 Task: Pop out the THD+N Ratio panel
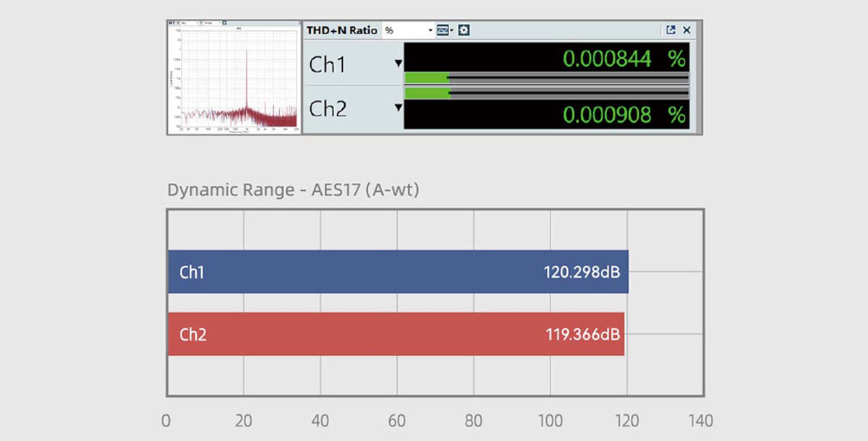(x=671, y=30)
